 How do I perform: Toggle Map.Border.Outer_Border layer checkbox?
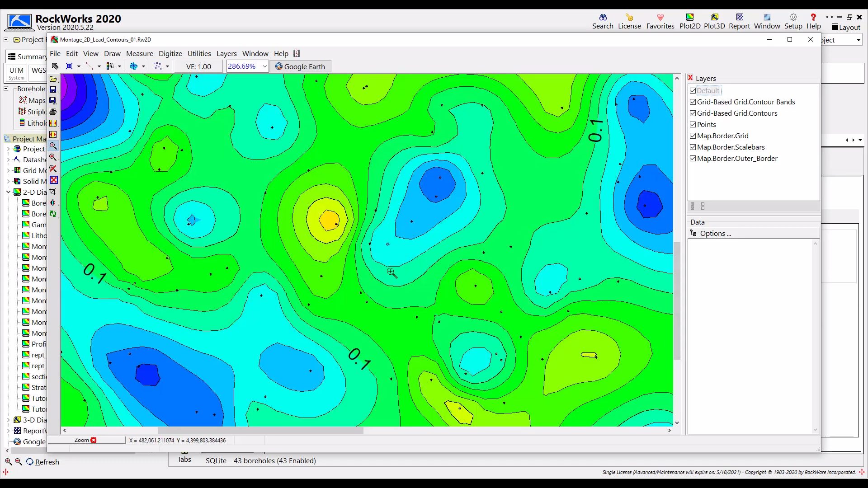click(x=693, y=158)
